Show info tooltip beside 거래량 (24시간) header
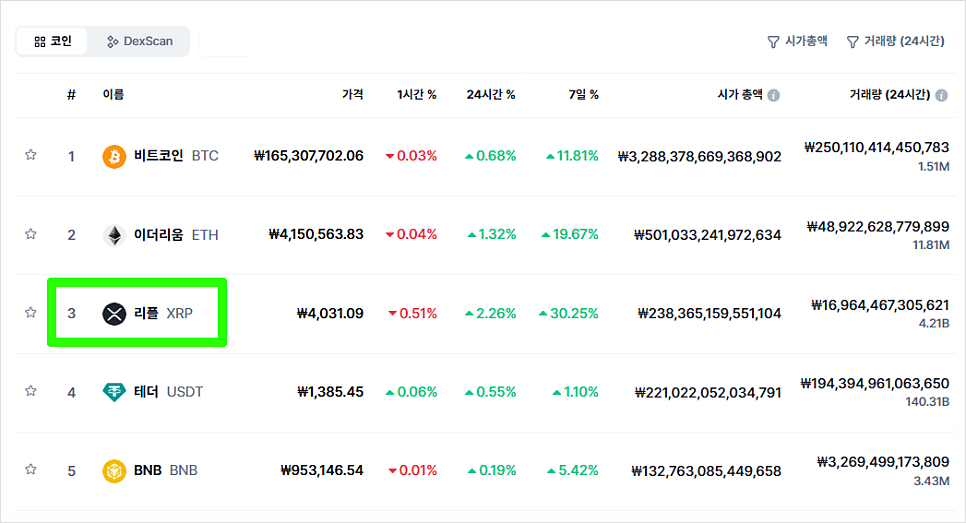The width and height of the screenshot is (966, 523). tap(941, 95)
